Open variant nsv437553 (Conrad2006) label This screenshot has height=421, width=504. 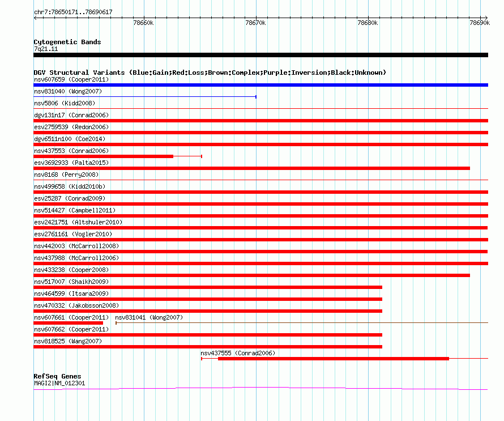tap(71, 151)
